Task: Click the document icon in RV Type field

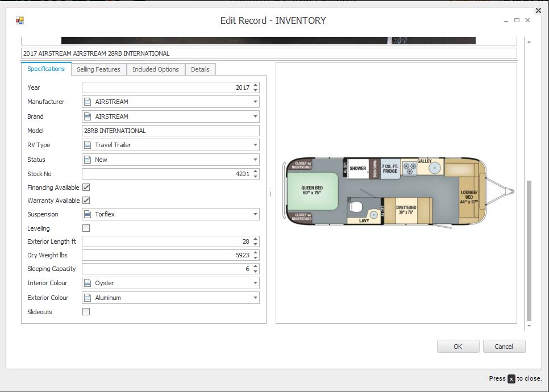Action: click(88, 145)
